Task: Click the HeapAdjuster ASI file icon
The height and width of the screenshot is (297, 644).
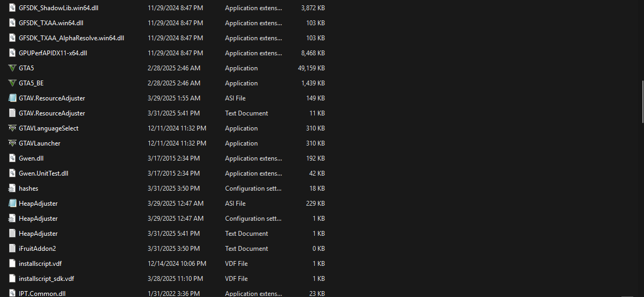Action: (12, 204)
